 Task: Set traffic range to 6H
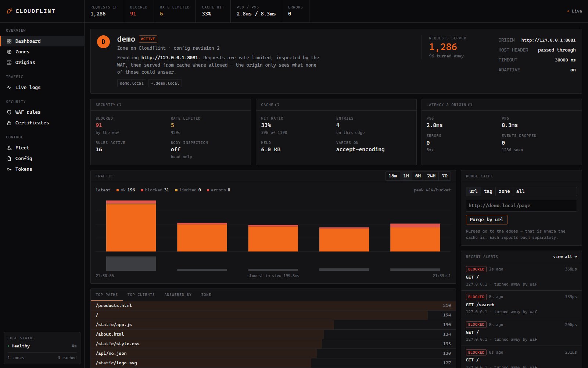[x=418, y=176]
